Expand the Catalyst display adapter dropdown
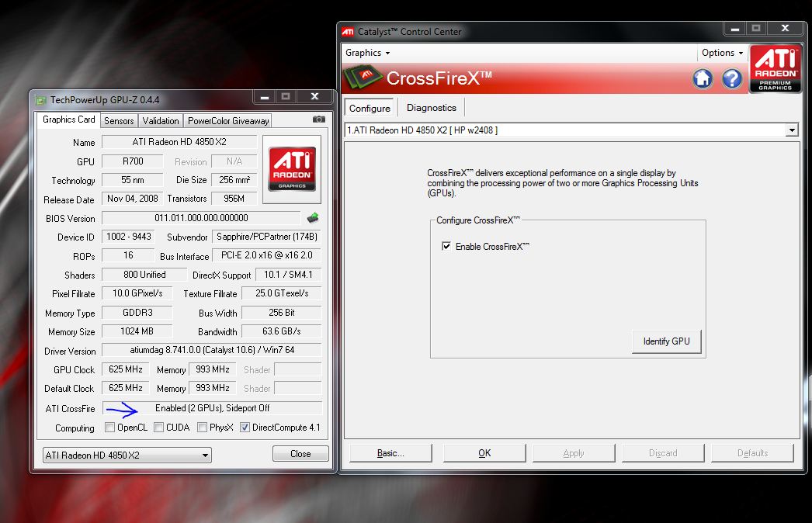Viewport: 812px width, 523px height. click(791, 130)
